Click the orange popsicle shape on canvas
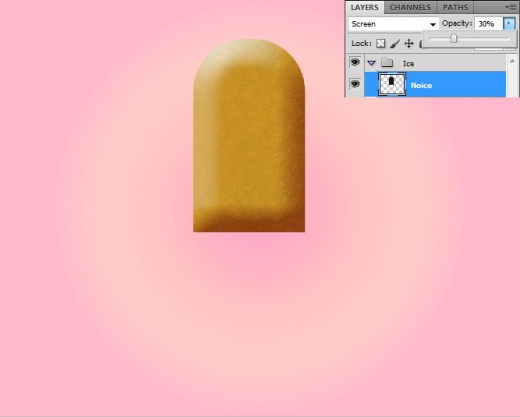This screenshot has height=417, width=520. pyautogui.click(x=249, y=136)
